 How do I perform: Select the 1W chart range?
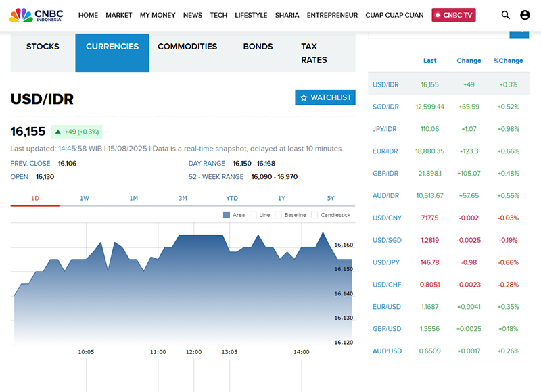pos(85,198)
